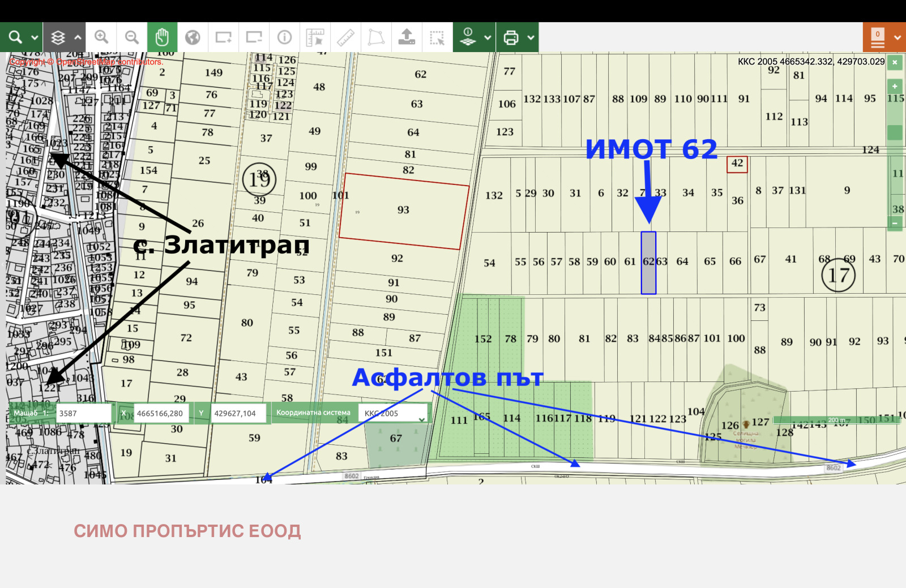The image size is (906, 588).
Task: Activate the zoom in magnifier tool
Action: click(x=102, y=37)
